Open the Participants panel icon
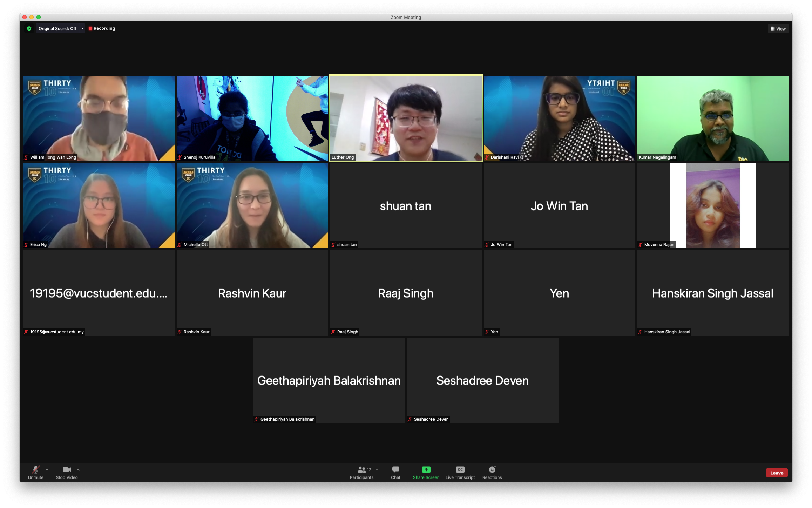The width and height of the screenshot is (812, 508). [361, 469]
